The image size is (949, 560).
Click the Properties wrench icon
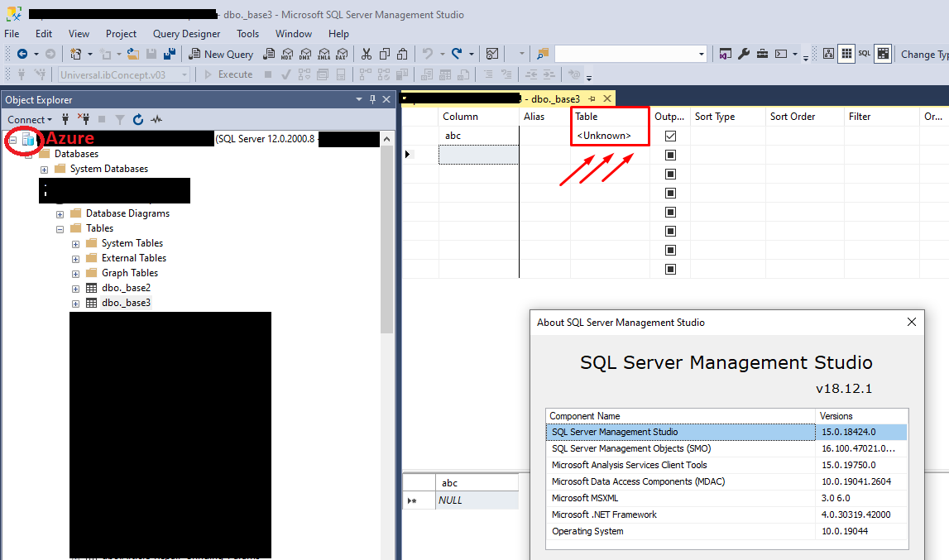[744, 54]
